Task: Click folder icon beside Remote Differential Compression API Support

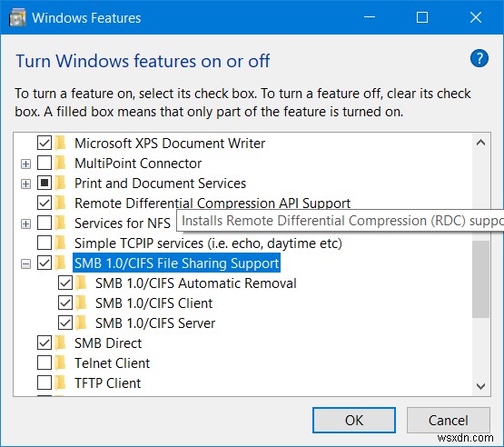Action: (61, 203)
